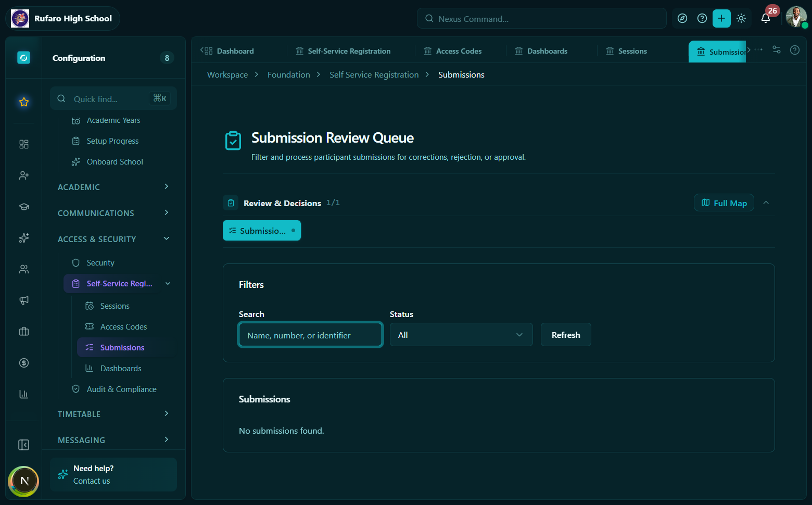Switch to the Sessions tab
The width and height of the screenshot is (812, 505).
click(627, 51)
